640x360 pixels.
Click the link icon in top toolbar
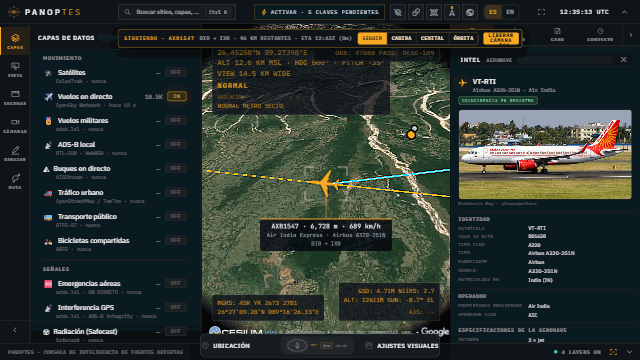tap(416, 12)
